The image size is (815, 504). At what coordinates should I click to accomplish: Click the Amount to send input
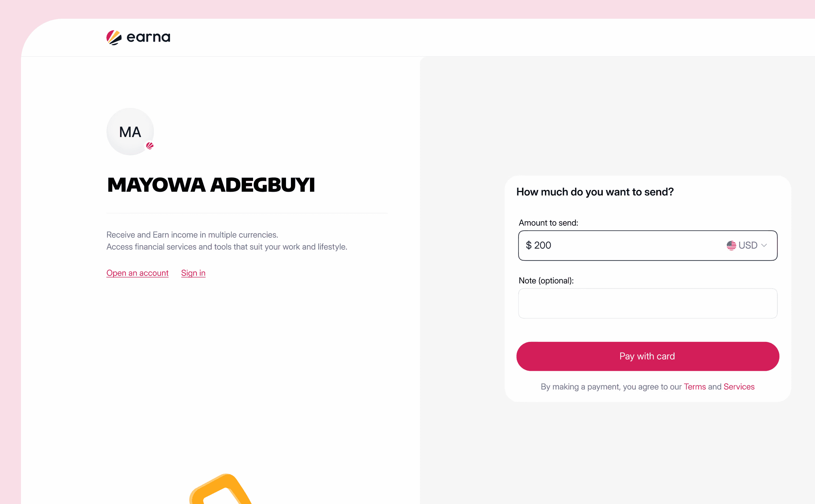621,245
